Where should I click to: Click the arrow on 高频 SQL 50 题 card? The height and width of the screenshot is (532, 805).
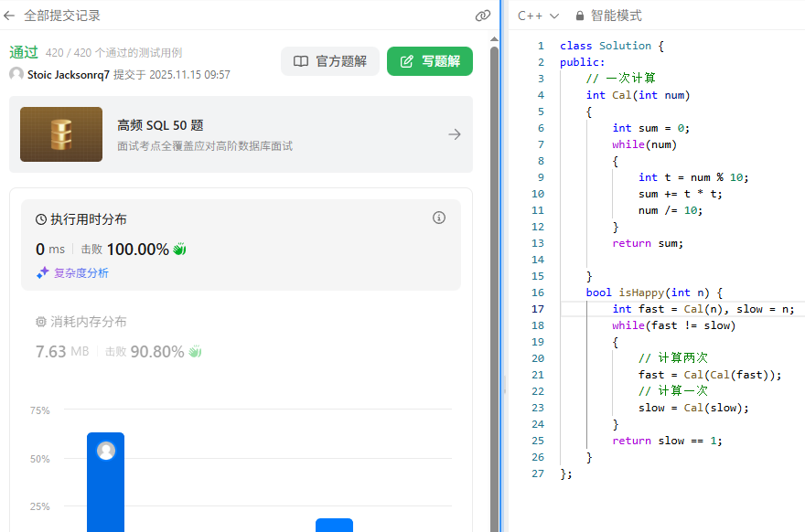455,134
